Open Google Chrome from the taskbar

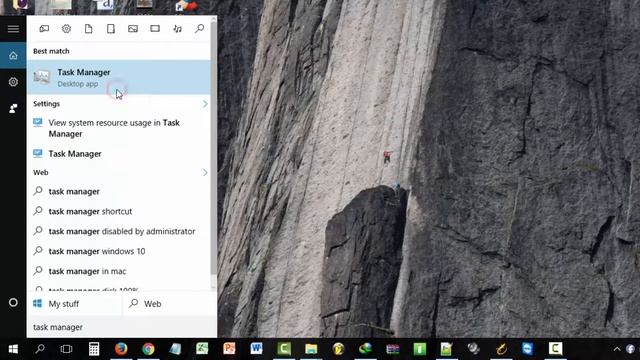tap(148, 349)
